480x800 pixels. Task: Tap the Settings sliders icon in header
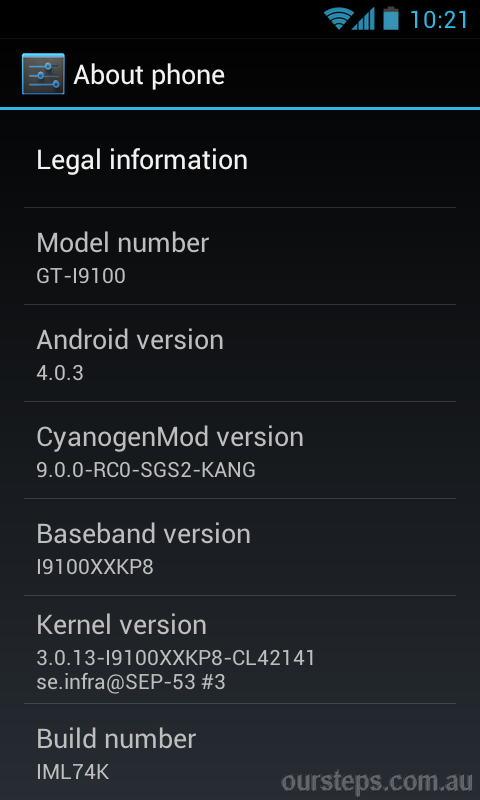click(43, 74)
